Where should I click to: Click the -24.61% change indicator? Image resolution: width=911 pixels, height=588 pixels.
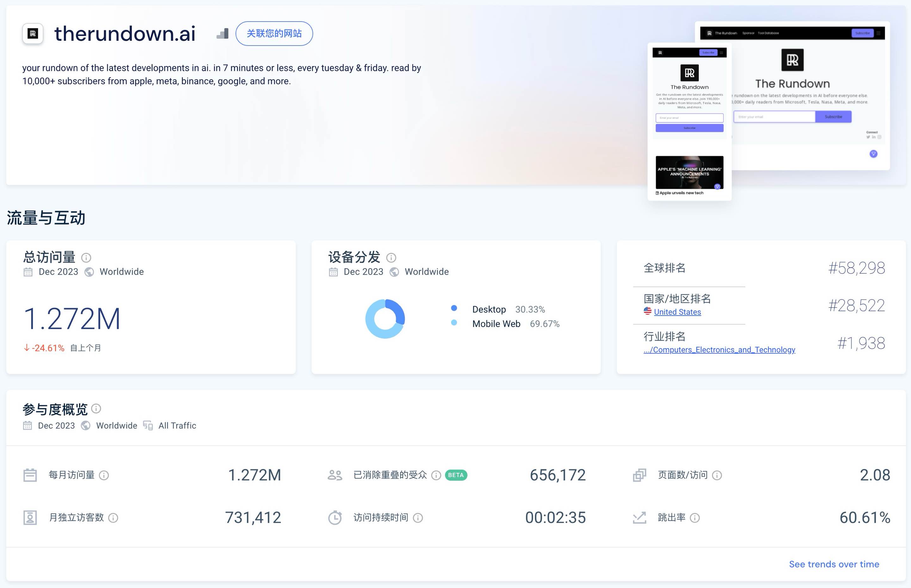point(44,348)
